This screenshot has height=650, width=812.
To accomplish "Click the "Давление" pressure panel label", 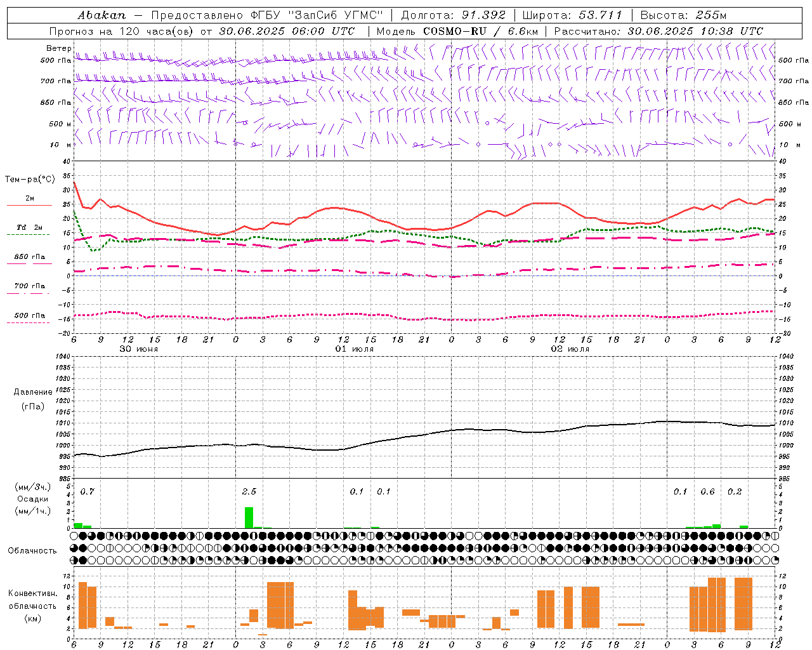I will pos(32,392).
